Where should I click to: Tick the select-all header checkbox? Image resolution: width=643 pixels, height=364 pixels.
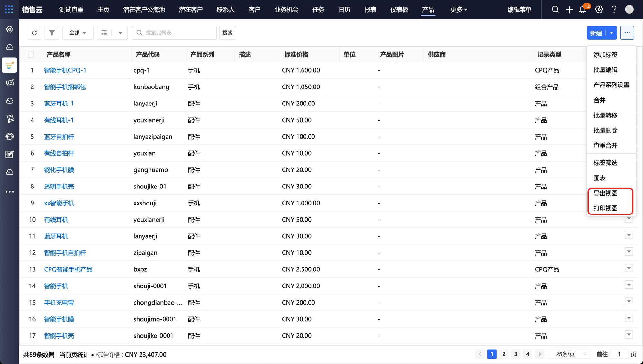(x=31, y=55)
